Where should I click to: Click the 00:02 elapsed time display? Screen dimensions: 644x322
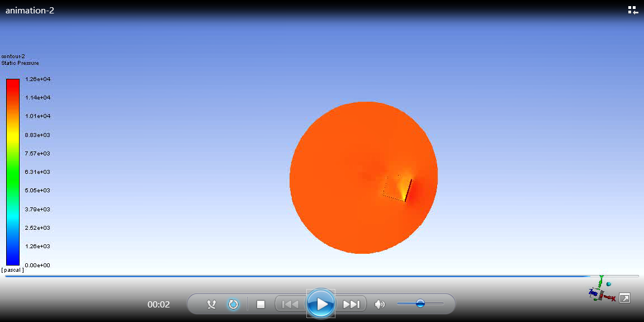(159, 304)
